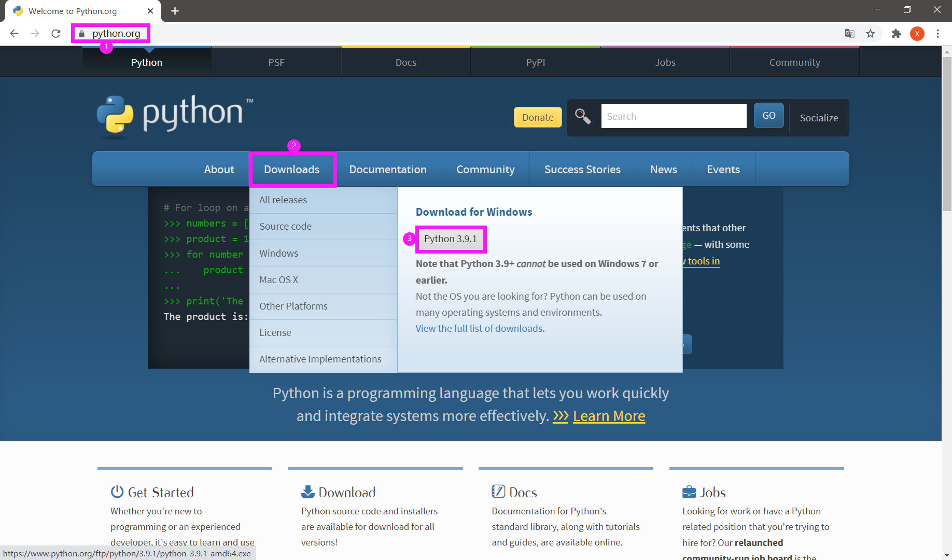Click the scrollbar up arrow

[947, 51]
